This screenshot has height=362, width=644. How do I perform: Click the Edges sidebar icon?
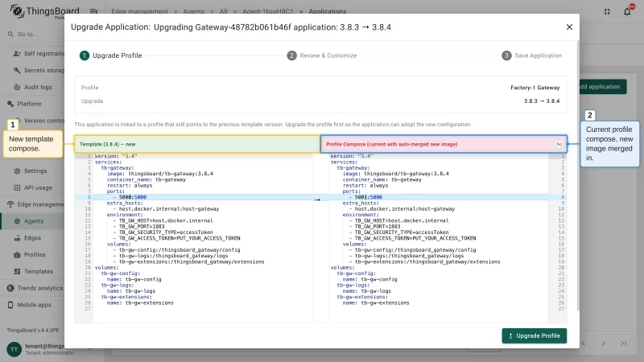(x=17, y=238)
